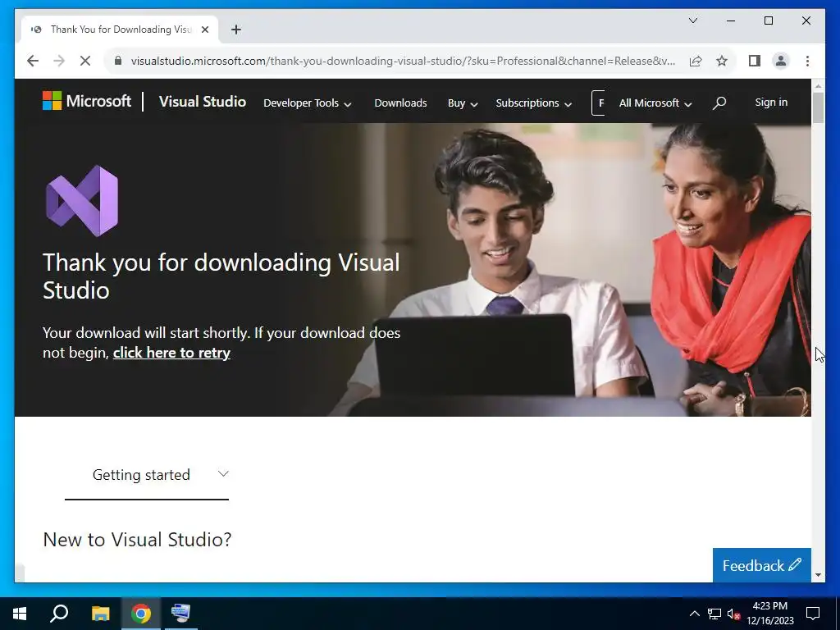
Task: Select the Thank You for Downloading tab
Action: coord(120,30)
